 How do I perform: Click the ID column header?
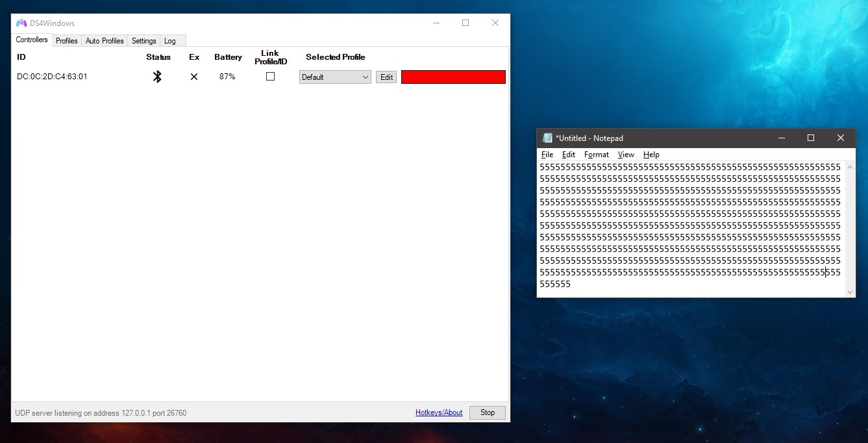pos(21,57)
